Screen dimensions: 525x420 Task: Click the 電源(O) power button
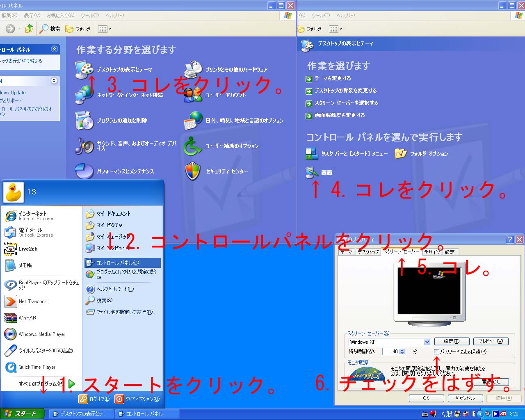tap(491, 382)
